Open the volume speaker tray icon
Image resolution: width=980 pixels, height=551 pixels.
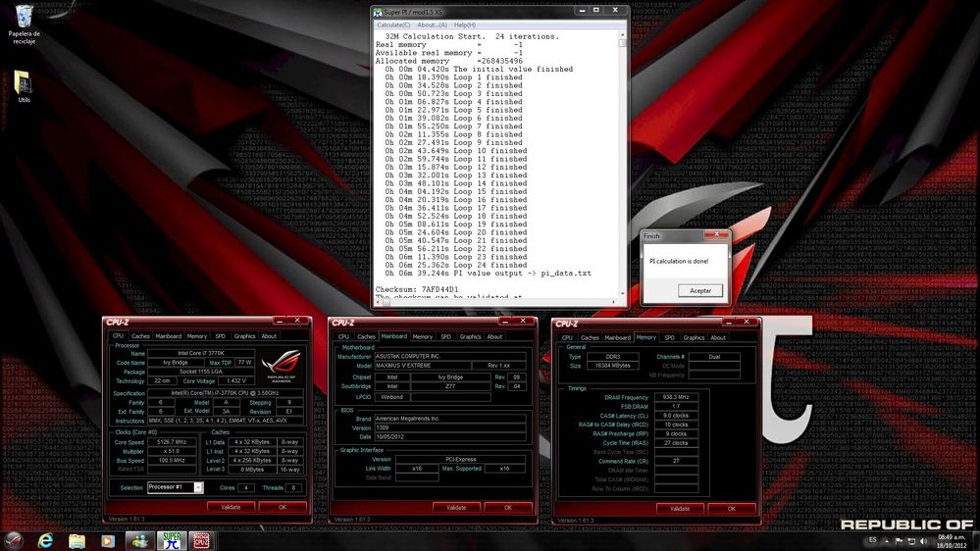click(x=924, y=540)
